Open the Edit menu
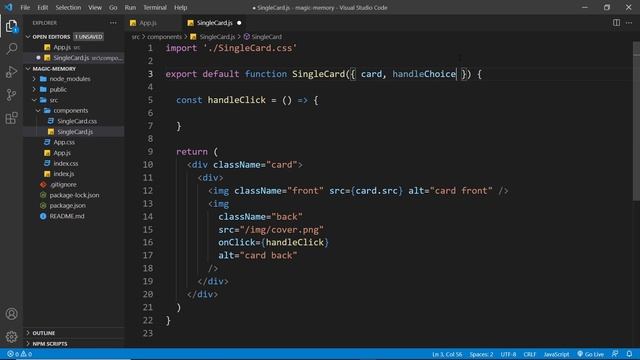 tap(42, 7)
